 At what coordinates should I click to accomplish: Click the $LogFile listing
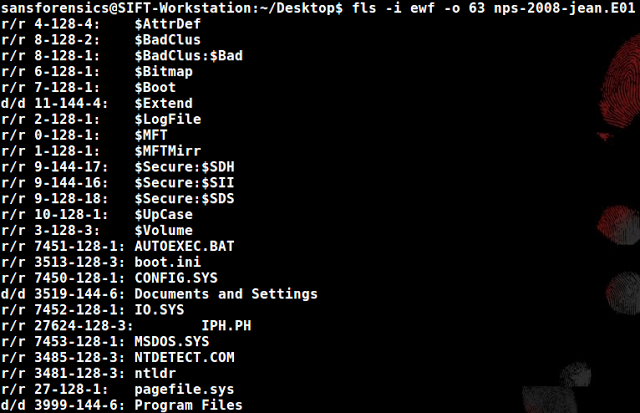tap(168, 119)
